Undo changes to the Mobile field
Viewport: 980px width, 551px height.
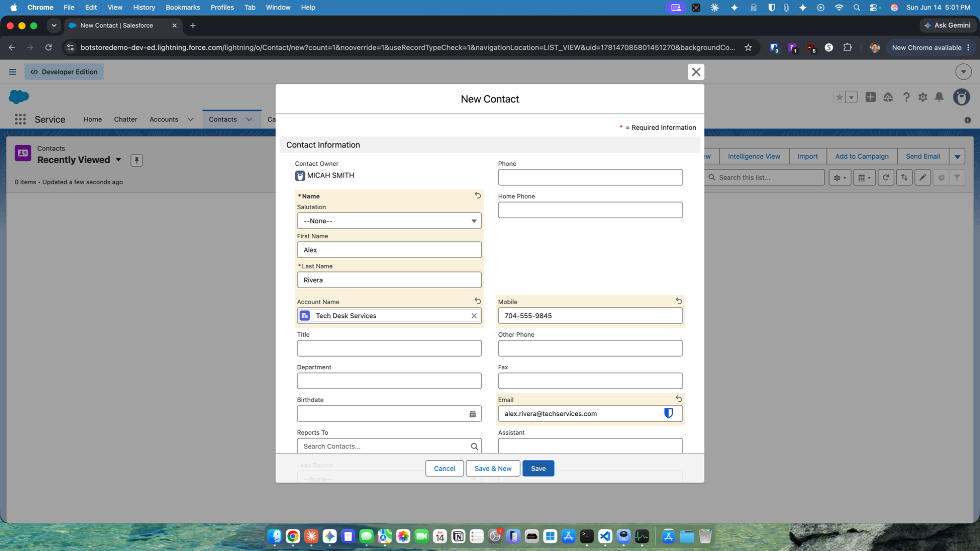(679, 301)
